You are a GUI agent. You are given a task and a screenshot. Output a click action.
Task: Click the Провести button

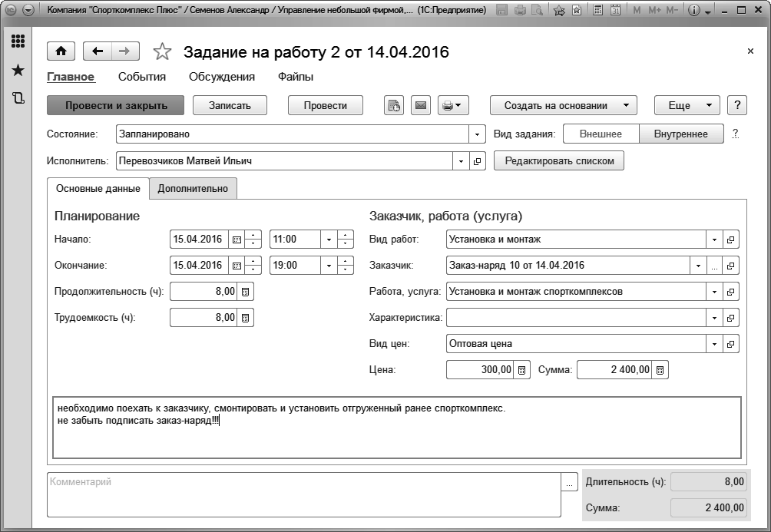(326, 105)
